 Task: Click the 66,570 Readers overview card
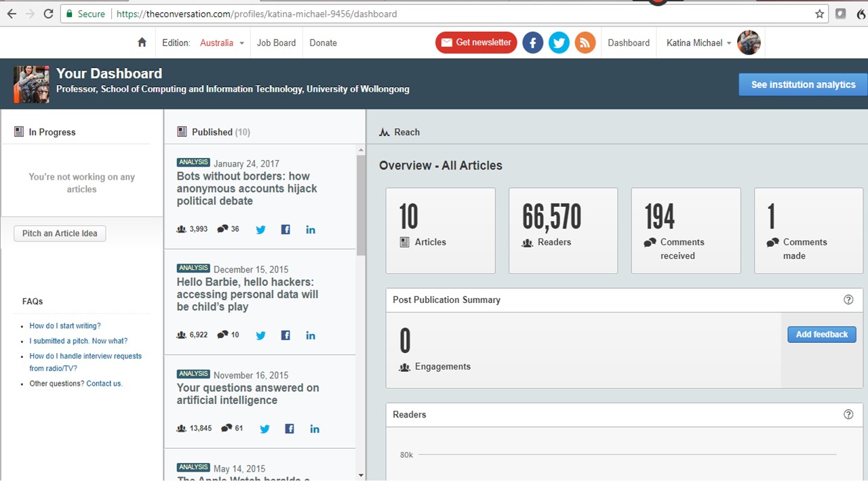(x=564, y=230)
